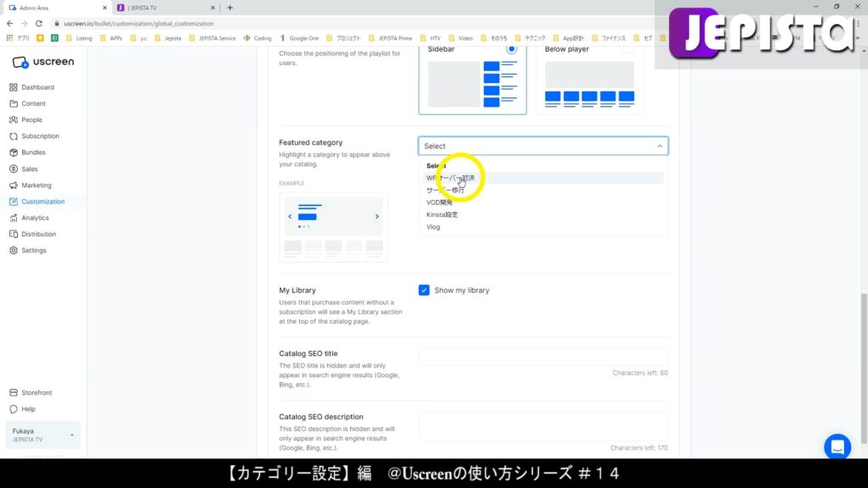Open the y.c bookmark folder
This screenshot has width=868, height=488.
[138, 38]
